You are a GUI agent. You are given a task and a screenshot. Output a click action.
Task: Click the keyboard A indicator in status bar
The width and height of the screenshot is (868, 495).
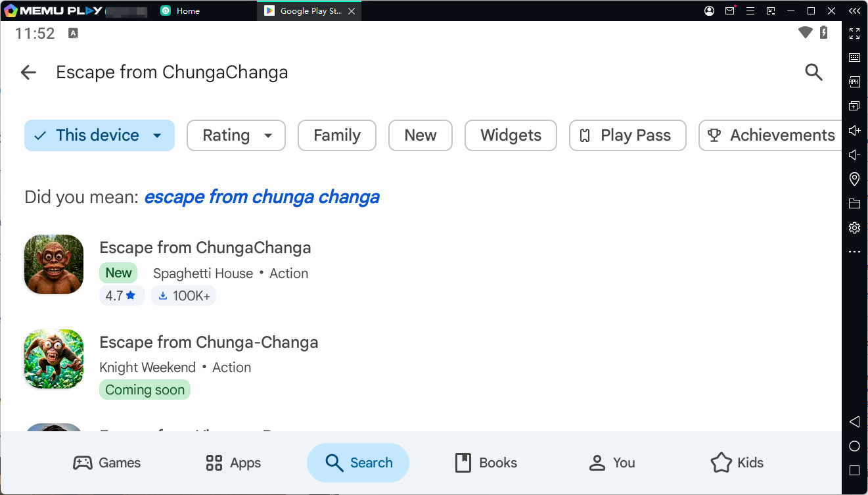pyautogui.click(x=73, y=34)
